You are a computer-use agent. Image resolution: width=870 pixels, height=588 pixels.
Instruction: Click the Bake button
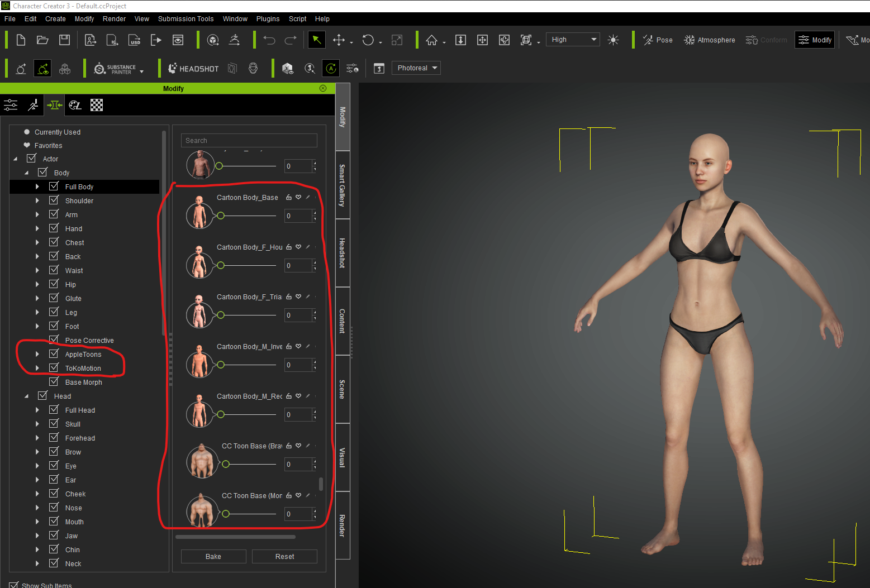pos(213,556)
